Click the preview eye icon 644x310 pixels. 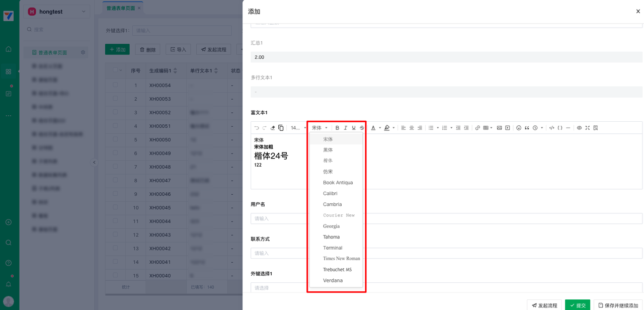[579, 128]
